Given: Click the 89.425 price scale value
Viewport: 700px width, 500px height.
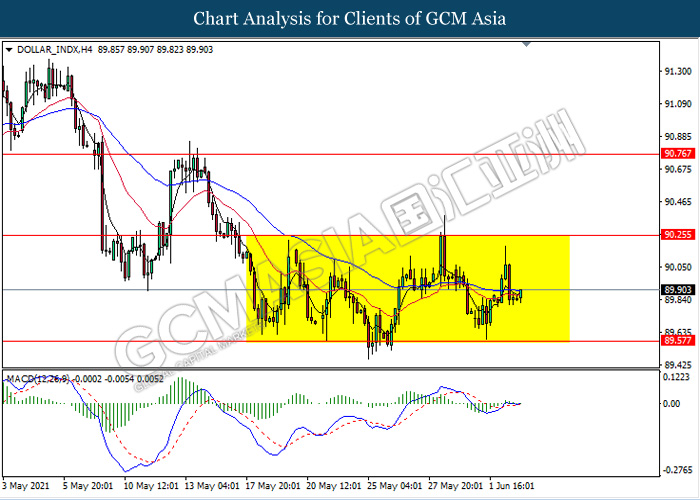Looking at the screenshot, I should 678,365.
